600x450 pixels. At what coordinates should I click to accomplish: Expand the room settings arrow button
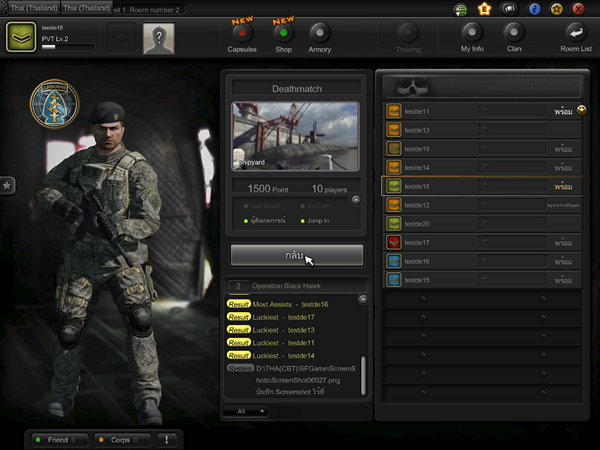(x=354, y=199)
